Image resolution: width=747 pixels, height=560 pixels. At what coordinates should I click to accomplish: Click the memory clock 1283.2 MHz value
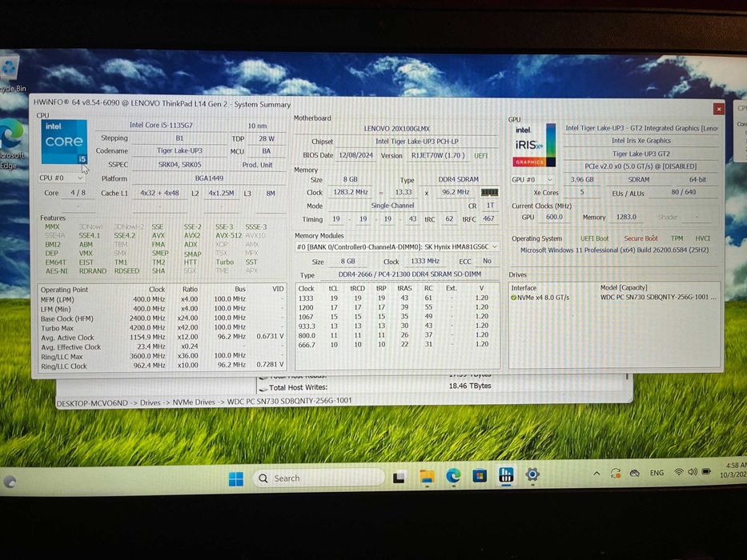[x=351, y=192]
